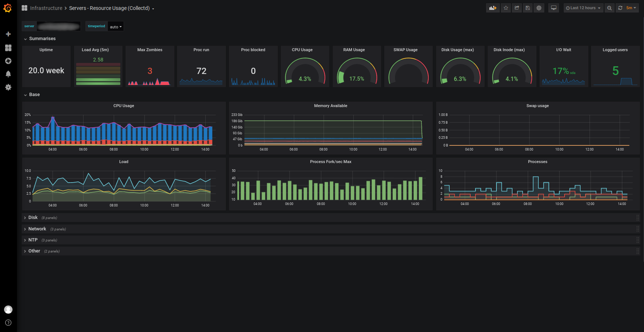
Task: Click the Add panel toolbar icon
Action: 493,8
